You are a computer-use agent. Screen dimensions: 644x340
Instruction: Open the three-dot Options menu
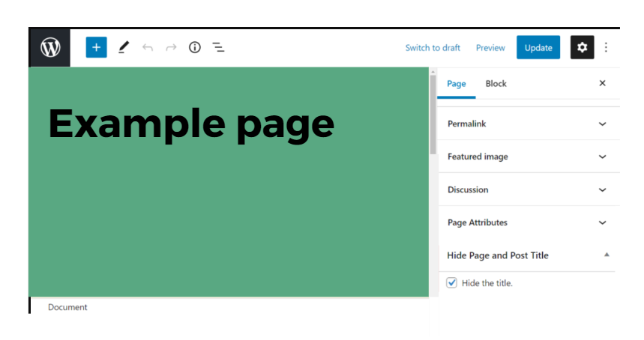pos(606,48)
